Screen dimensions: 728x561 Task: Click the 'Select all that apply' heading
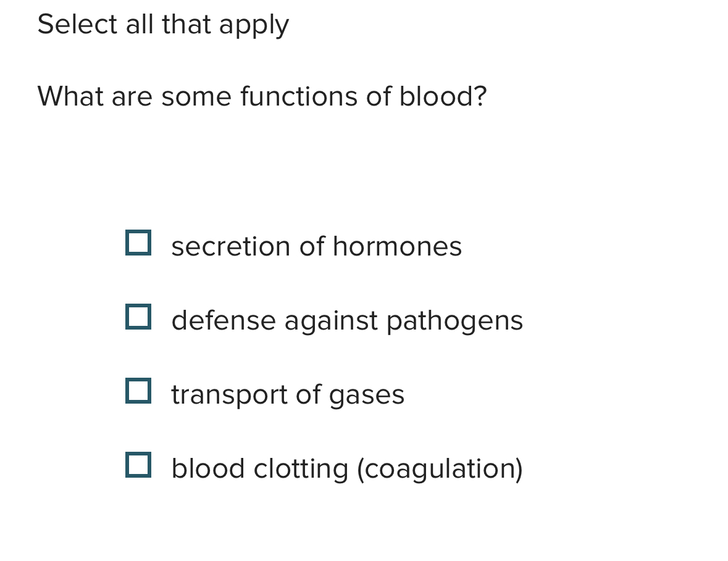(x=163, y=25)
